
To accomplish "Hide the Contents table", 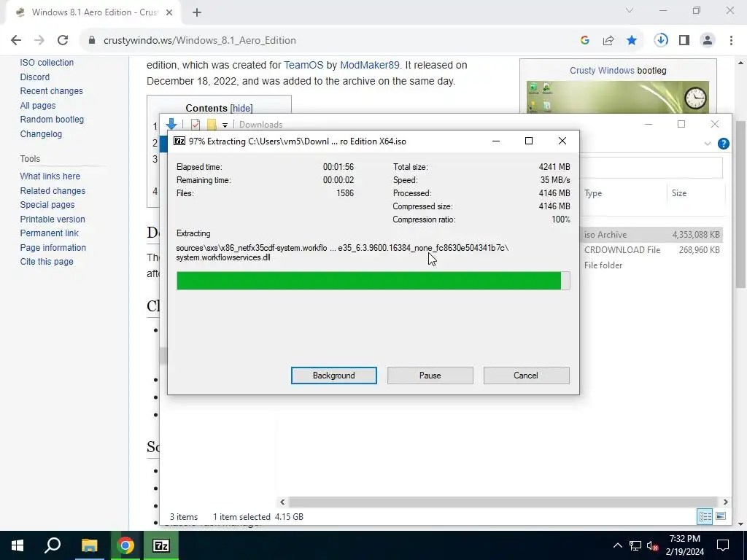I will pos(241,108).
